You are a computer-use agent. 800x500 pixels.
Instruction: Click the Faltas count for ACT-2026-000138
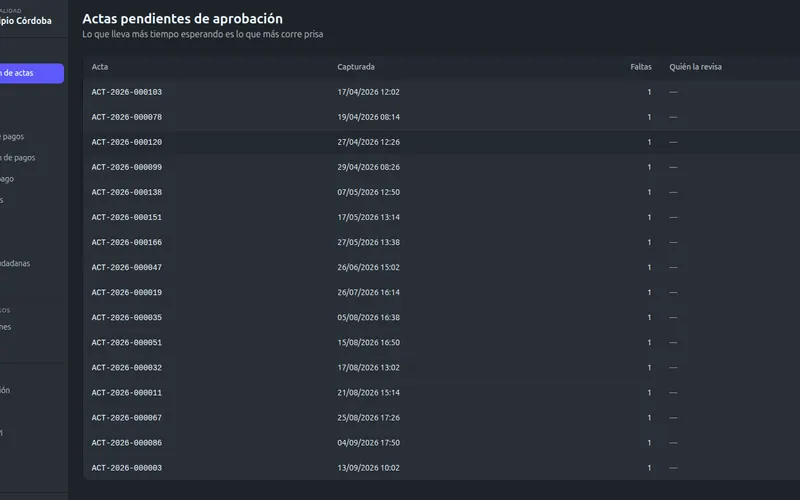point(649,192)
